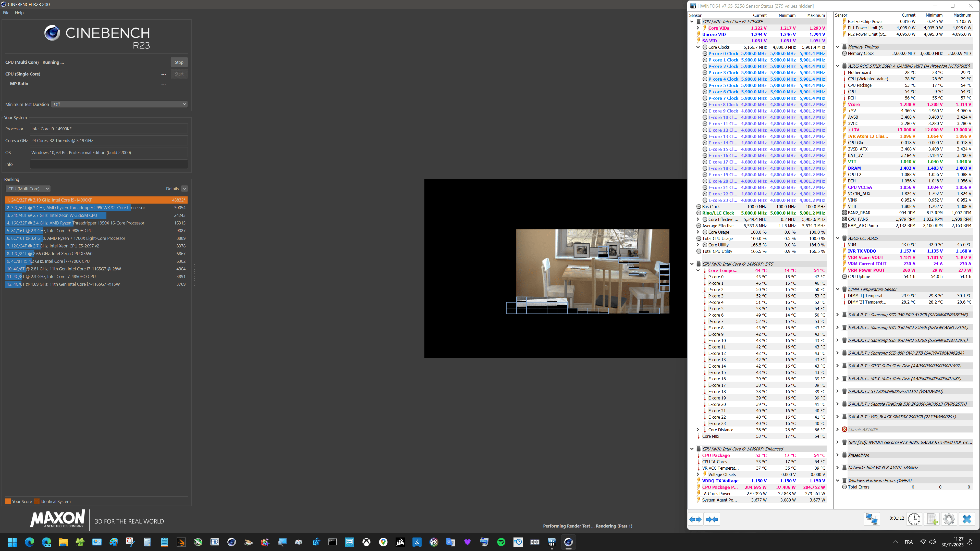Open HWiNFO remote monitoring network icon
This screenshot has height=551, width=980.
point(872,519)
